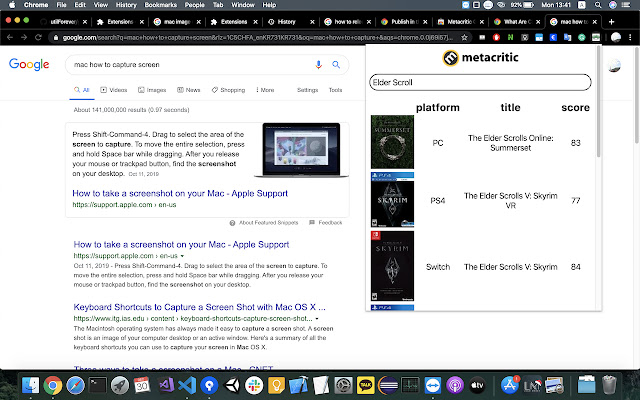
Task: Click the Summerset game cover thumbnail
Action: tap(392, 142)
